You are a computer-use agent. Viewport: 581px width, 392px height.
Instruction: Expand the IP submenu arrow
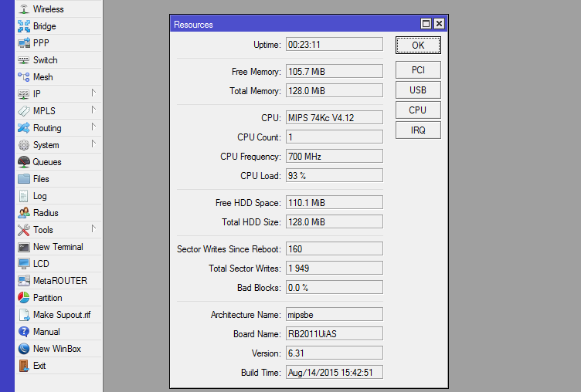[93, 93]
